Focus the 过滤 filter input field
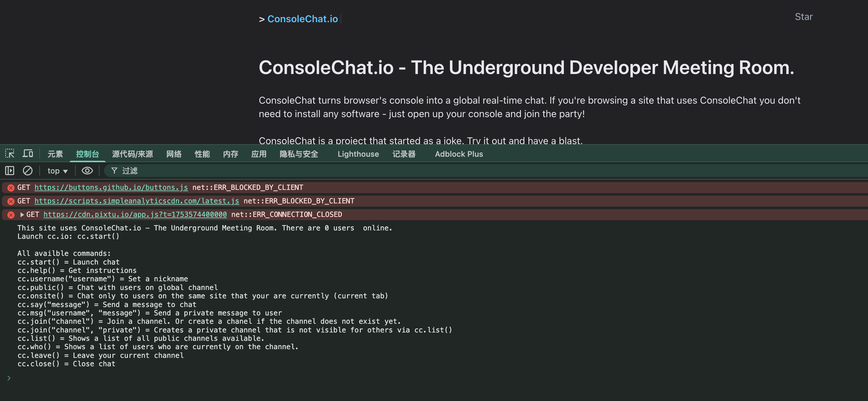Image resolution: width=868 pixels, height=401 pixels. (485, 171)
